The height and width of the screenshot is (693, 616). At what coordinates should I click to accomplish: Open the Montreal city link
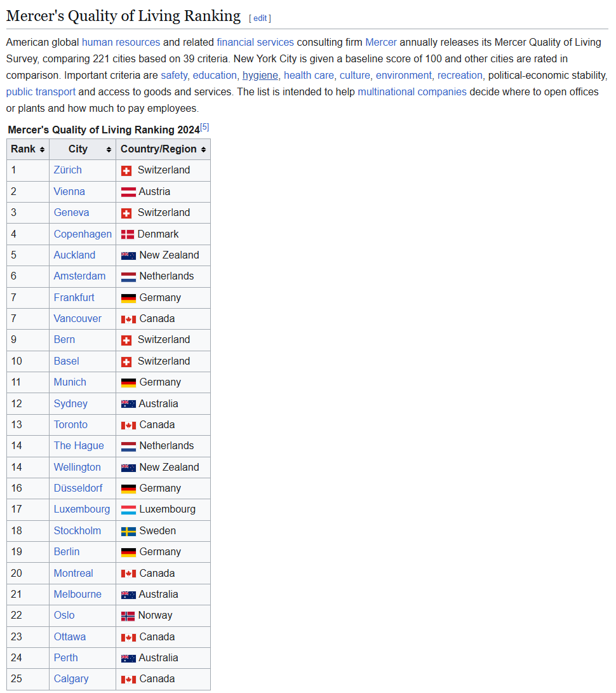pyautogui.click(x=74, y=574)
